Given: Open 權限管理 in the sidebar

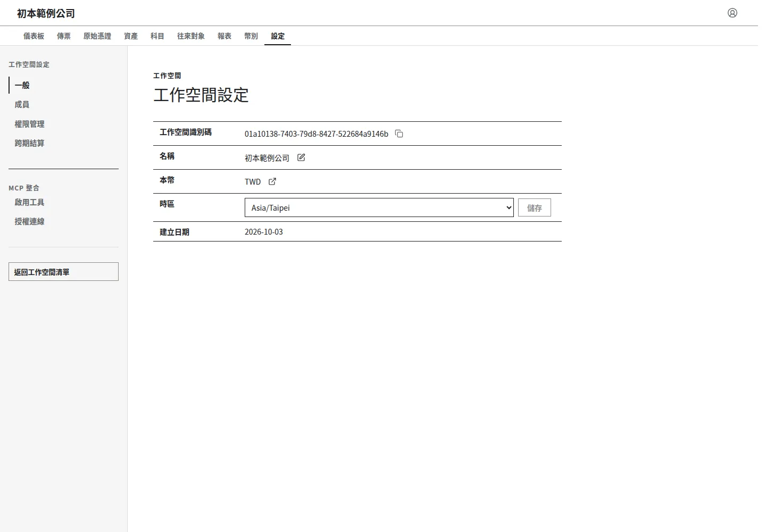Looking at the screenshot, I should pyautogui.click(x=63, y=124).
